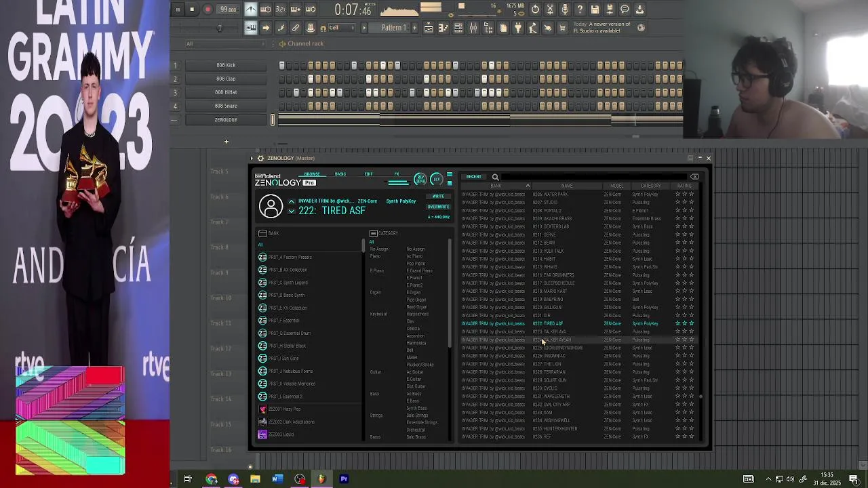Sort presets by BANK column header
Image resolution: width=868 pixels, height=488 pixels.
coord(496,186)
